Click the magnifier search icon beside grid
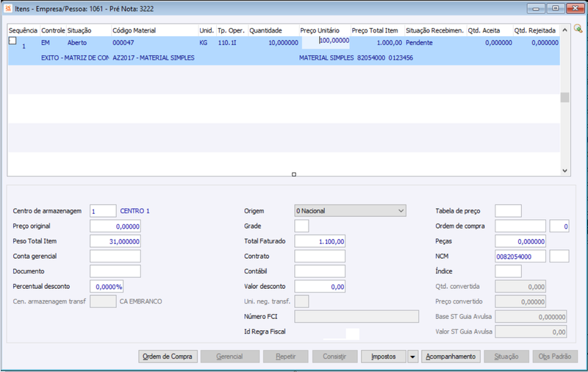The image size is (588, 372). [x=578, y=29]
